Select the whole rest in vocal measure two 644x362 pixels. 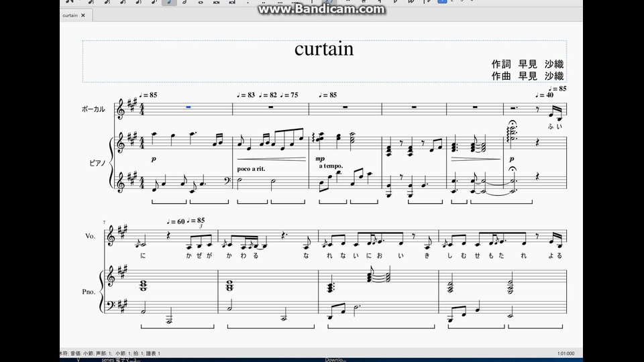(x=270, y=107)
